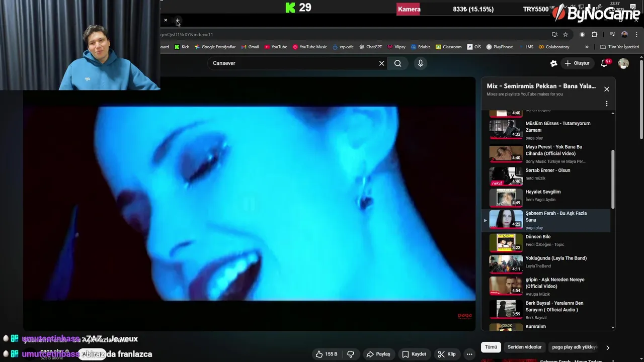Open the Colaboratory bookmark

[554, 47]
